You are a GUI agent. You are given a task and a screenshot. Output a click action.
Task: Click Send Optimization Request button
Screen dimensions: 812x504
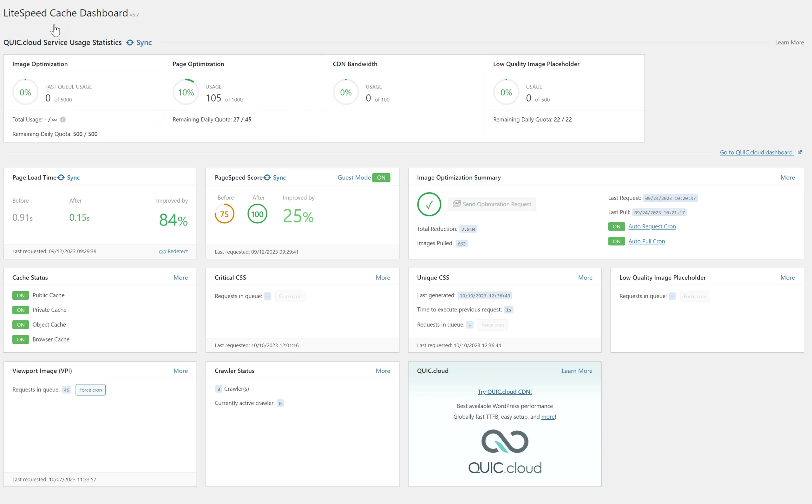click(x=492, y=204)
